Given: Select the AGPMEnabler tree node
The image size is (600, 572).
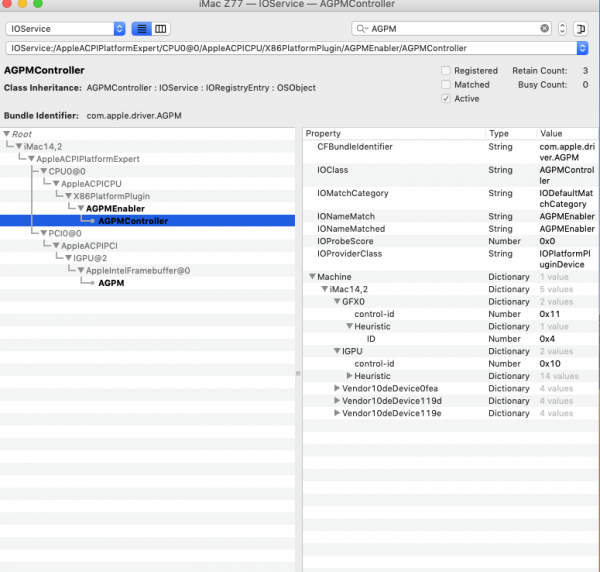Looking at the screenshot, I should tap(115, 208).
